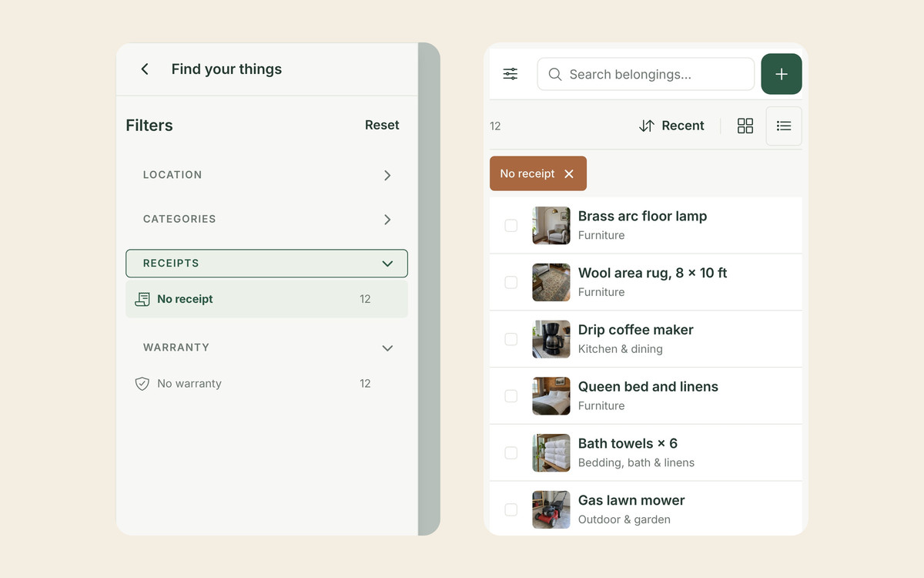The height and width of the screenshot is (578, 924).
Task: Collapse the Receipts section chevron
Action: 387,264
